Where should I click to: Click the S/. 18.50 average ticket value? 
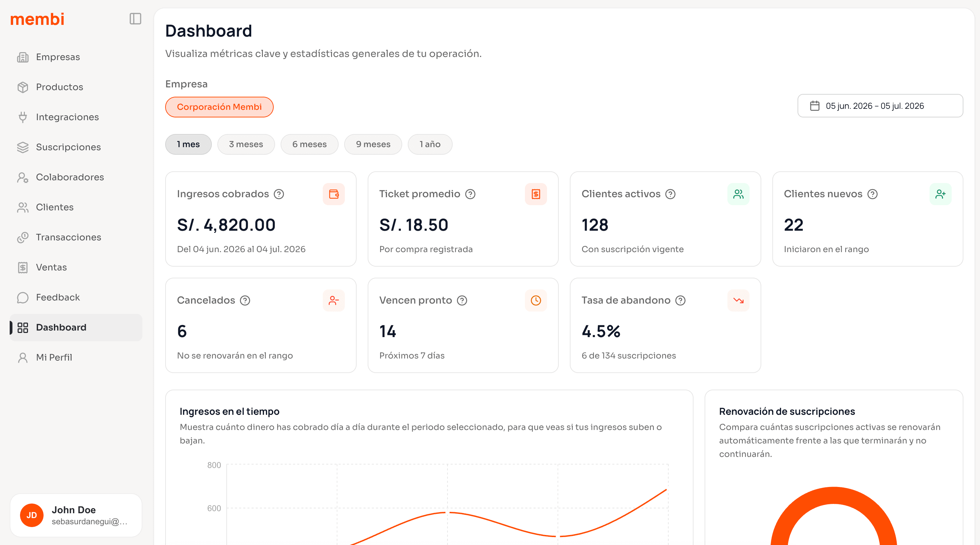coord(414,225)
